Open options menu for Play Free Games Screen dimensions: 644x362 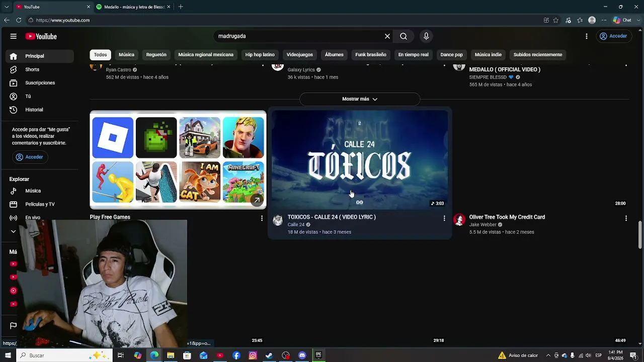pyautogui.click(x=262, y=218)
